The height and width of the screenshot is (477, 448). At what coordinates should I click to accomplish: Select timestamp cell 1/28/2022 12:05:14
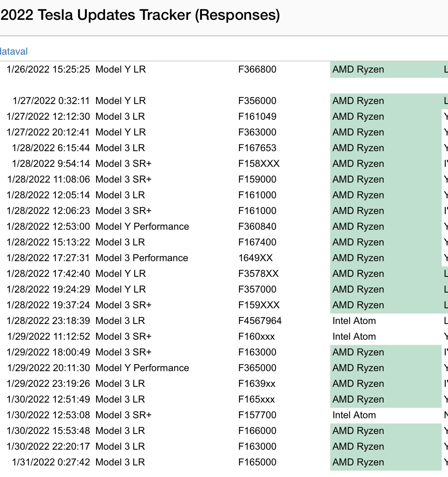pyautogui.click(x=48, y=195)
